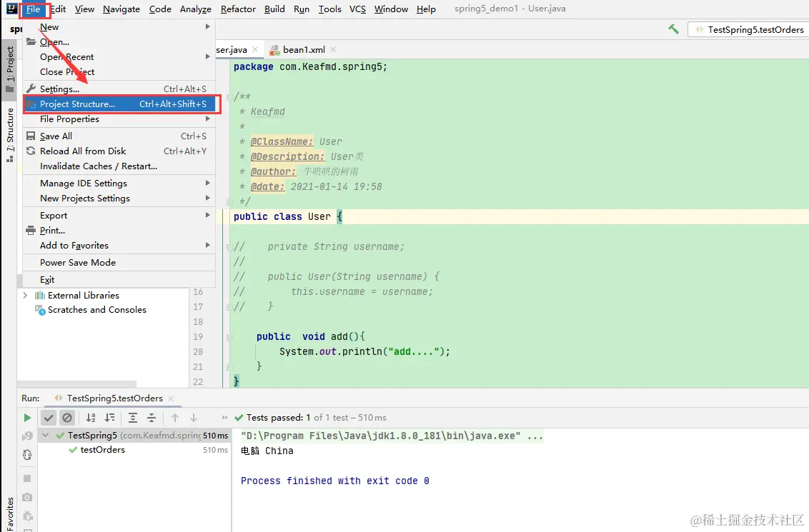Click External Libraries library icon
The height and width of the screenshot is (532, 809).
[40, 296]
